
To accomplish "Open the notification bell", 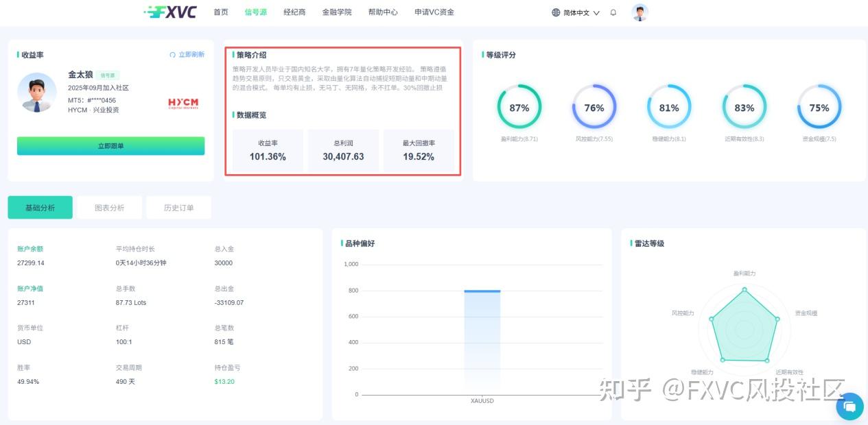I will coord(613,12).
